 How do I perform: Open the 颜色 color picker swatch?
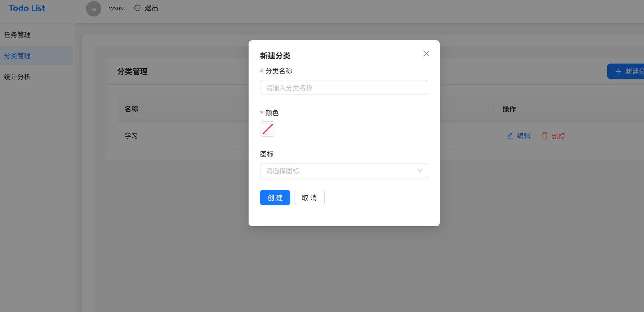point(268,129)
